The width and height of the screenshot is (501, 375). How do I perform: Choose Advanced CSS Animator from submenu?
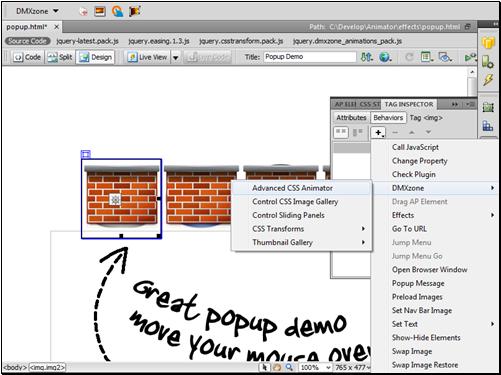coord(292,188)
